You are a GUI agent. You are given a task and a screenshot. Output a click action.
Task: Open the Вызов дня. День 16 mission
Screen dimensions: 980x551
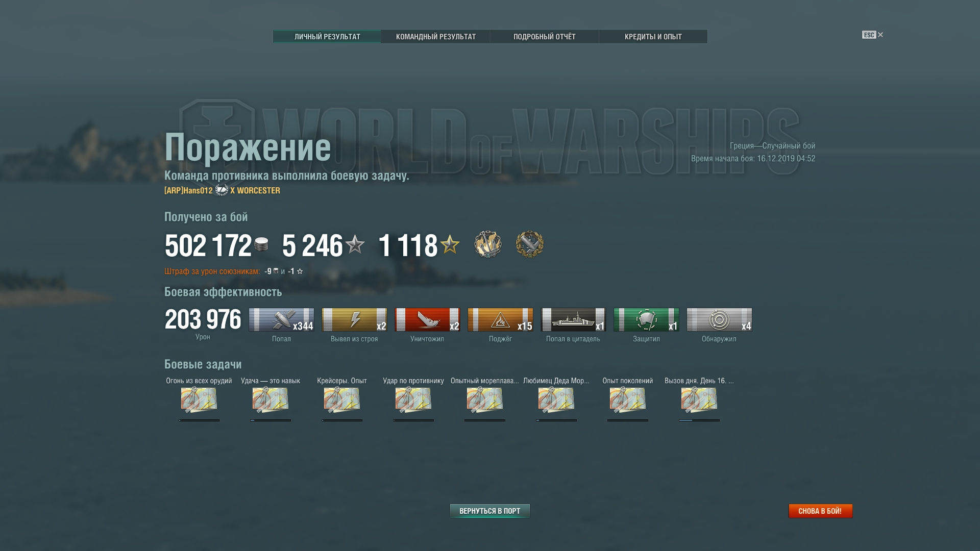pos(699,400)
